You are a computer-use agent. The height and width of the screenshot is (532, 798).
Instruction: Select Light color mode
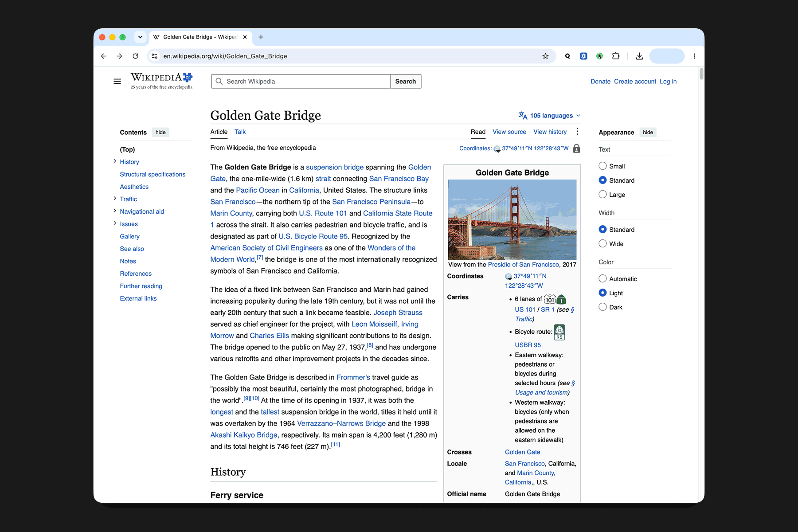pyautogui.click(x=602, y=293)
